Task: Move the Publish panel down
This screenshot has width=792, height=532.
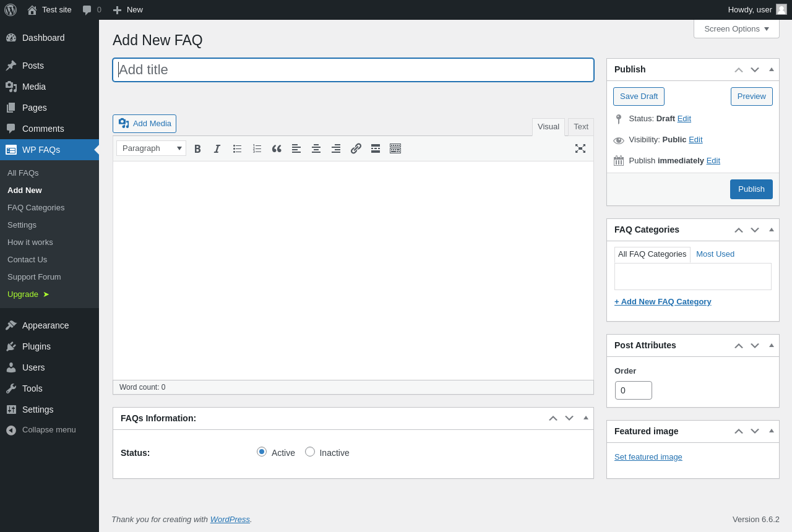Action: pos(755,70)
